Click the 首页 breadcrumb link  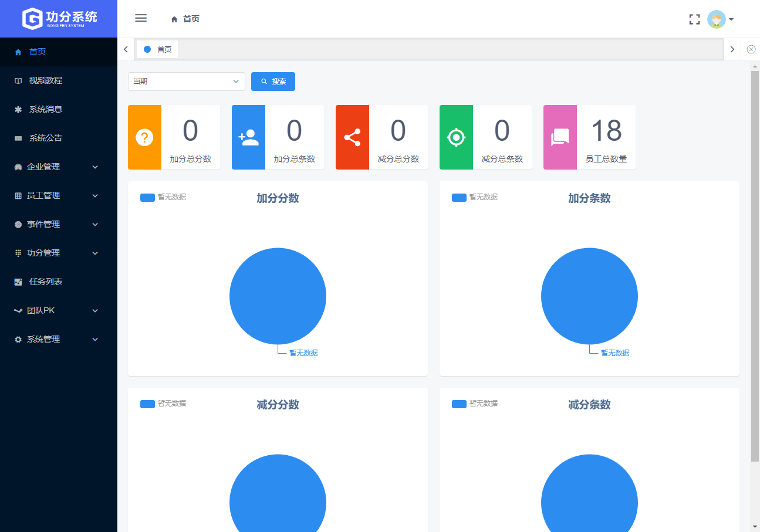click(191, 19)
